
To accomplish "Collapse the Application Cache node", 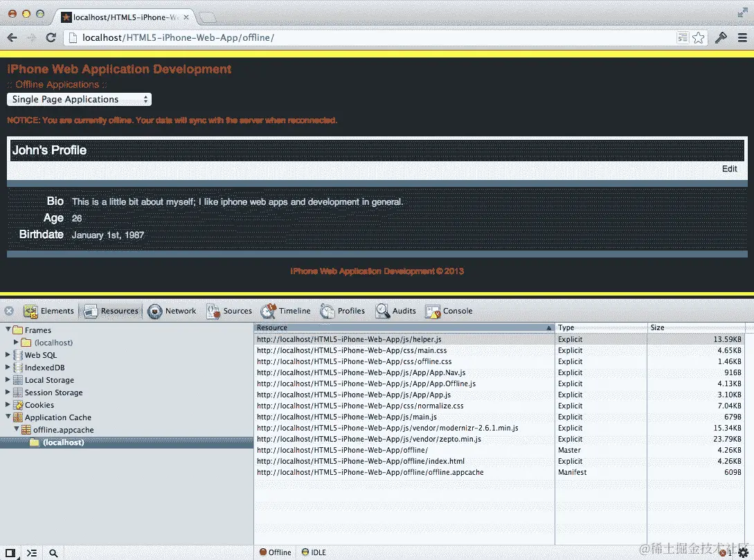I will click(8, 417).
